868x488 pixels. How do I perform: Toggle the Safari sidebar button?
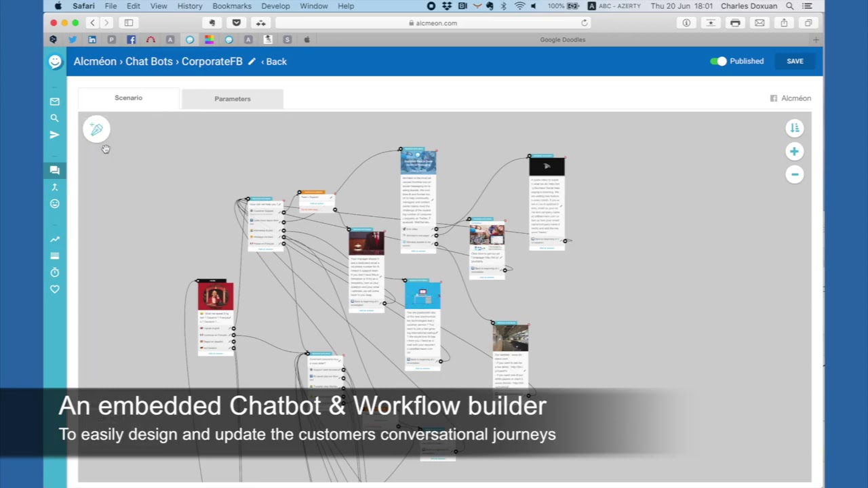click(x=128, y=23)
